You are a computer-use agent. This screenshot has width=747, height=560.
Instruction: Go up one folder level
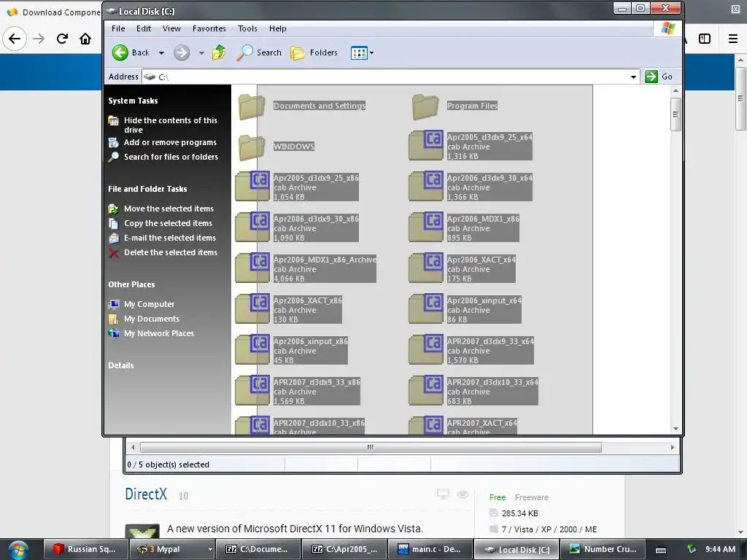pyautogui.click(x=219, y=52)
